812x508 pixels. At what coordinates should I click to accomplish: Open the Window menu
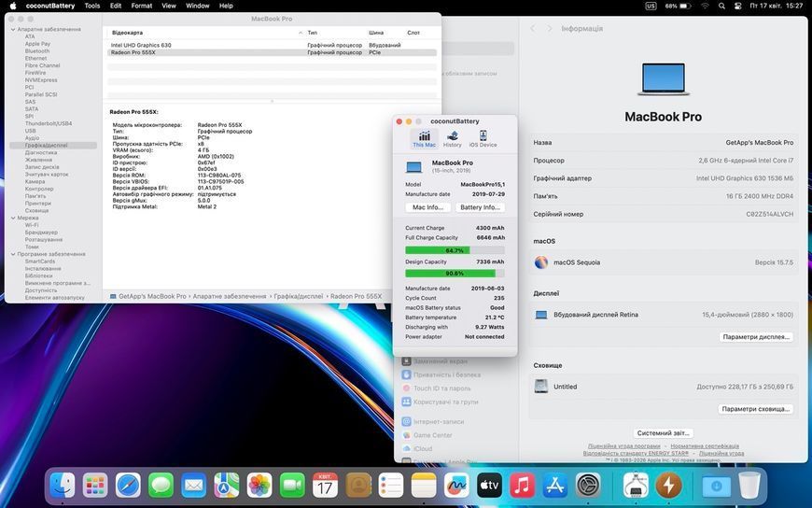(197, 6)
